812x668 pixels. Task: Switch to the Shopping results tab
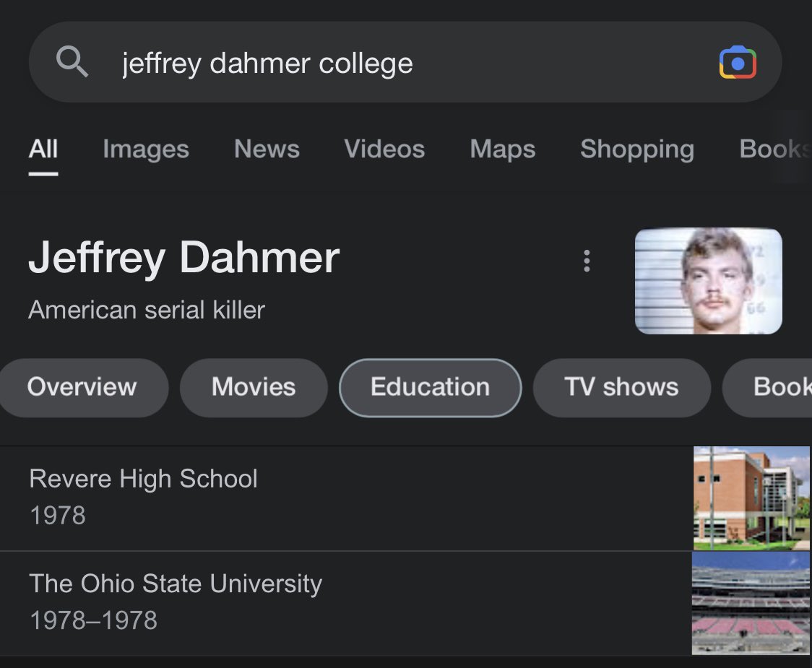637,149
